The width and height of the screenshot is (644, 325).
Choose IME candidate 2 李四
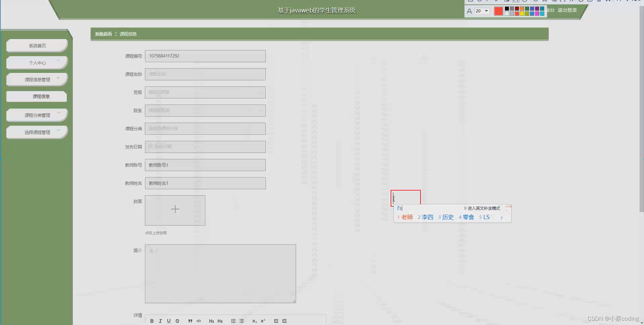(426, 217)
